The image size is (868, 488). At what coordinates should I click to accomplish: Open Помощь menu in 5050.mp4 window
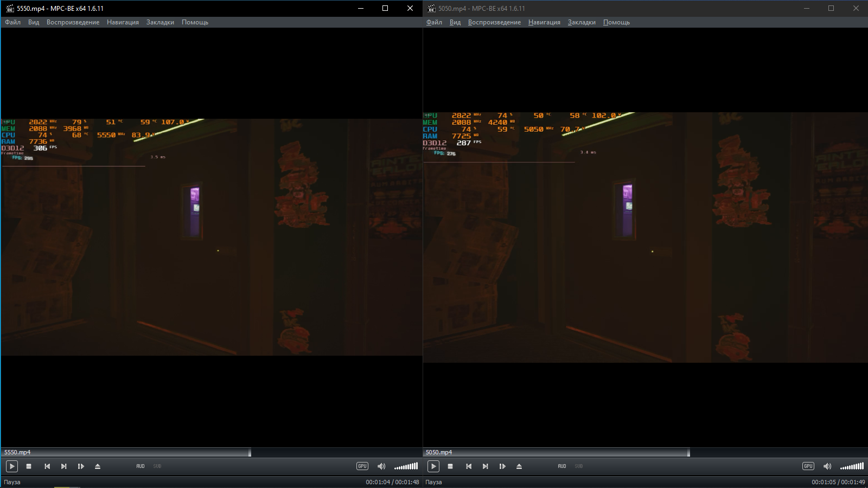(616, 22)
